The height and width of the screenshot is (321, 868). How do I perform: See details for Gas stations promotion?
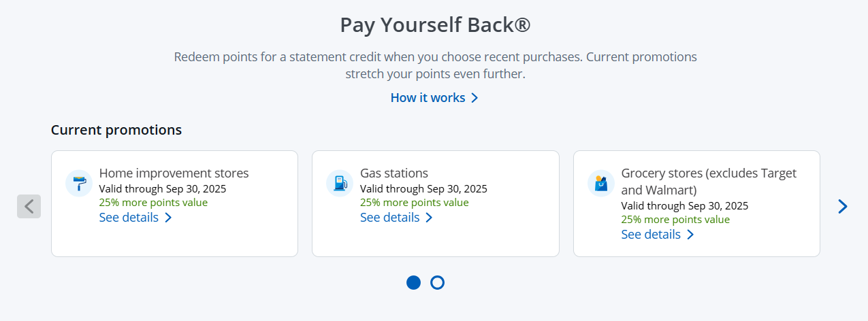tap(389, 218)
